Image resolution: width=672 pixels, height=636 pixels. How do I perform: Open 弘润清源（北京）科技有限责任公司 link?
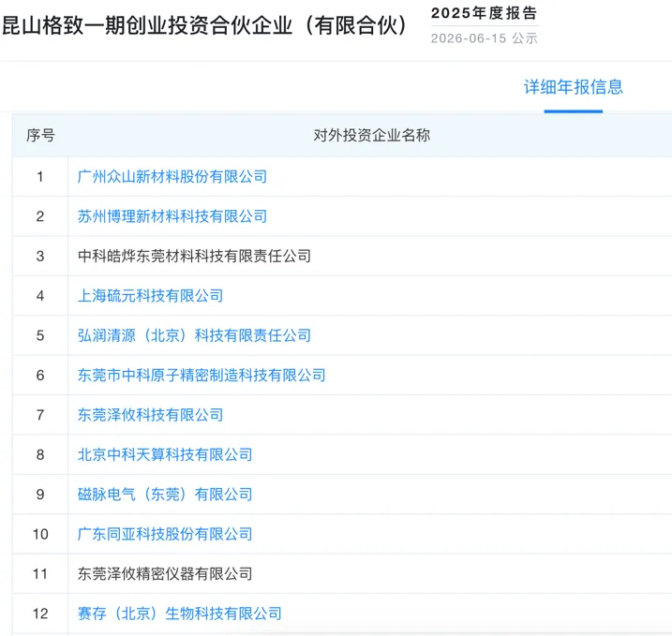pyautogui.click(x=194, y=335)
